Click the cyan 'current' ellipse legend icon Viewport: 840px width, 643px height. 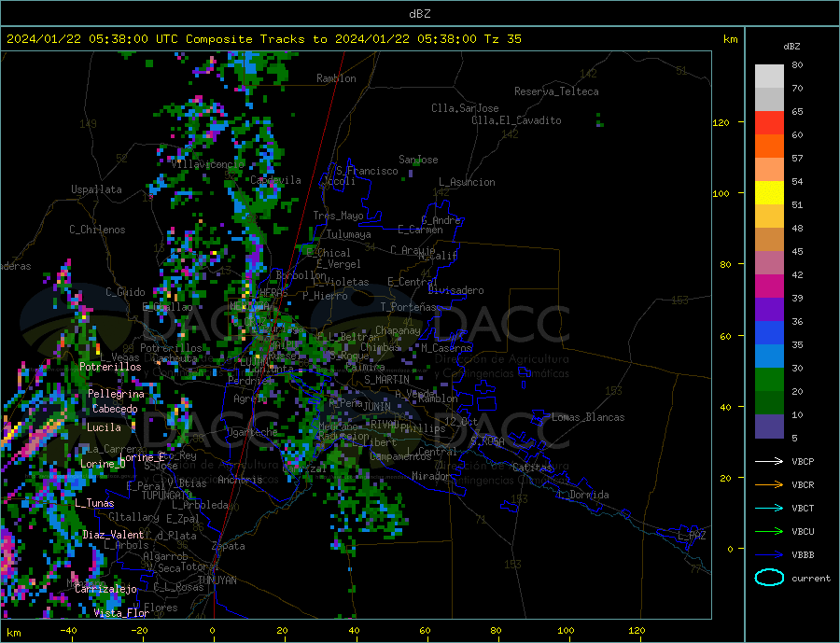click(x=769, y=578)
